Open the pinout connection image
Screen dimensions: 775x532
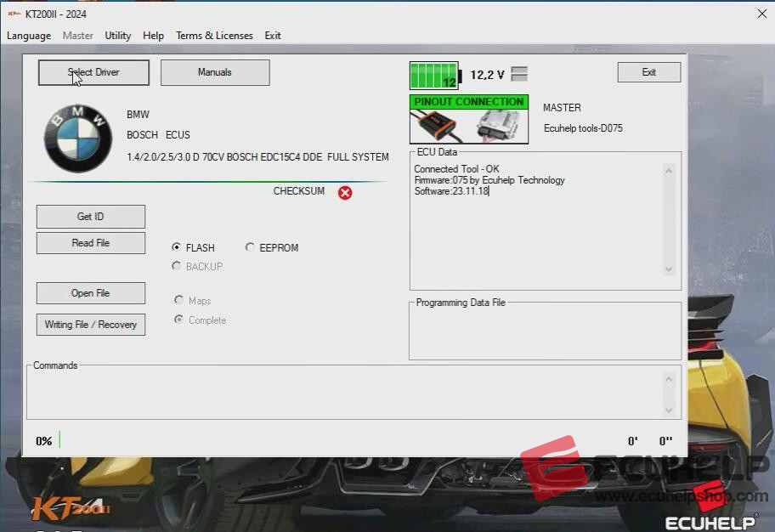(x=469, y=119)
